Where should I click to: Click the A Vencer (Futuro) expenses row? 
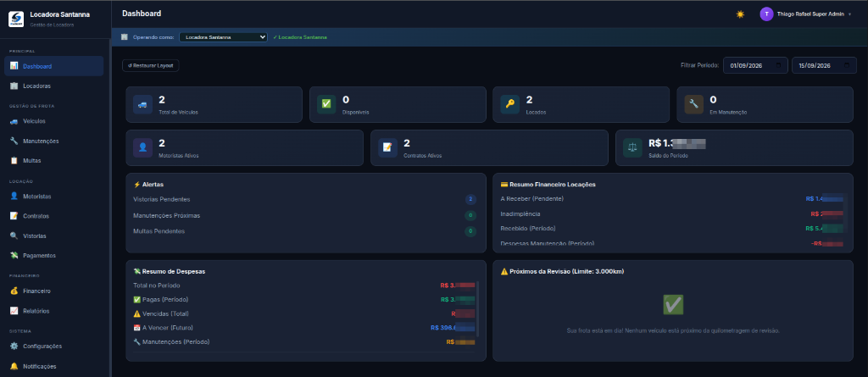point(304,328)
